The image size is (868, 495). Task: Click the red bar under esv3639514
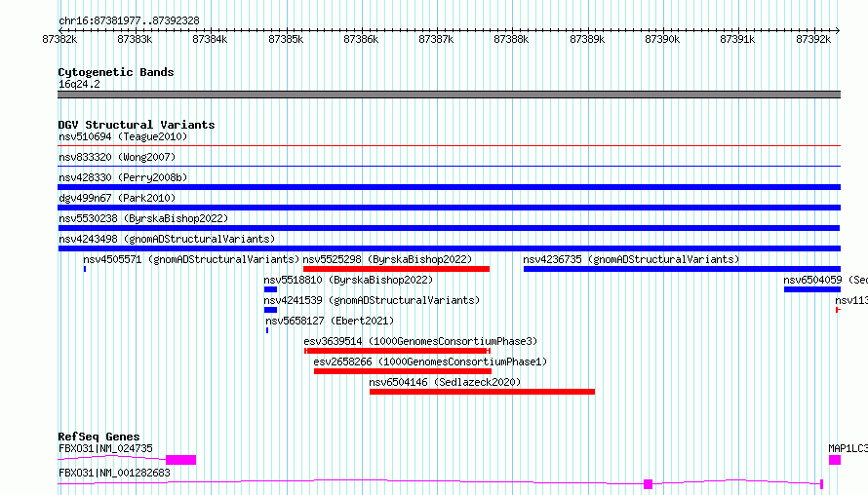click(x=397, y=351)
